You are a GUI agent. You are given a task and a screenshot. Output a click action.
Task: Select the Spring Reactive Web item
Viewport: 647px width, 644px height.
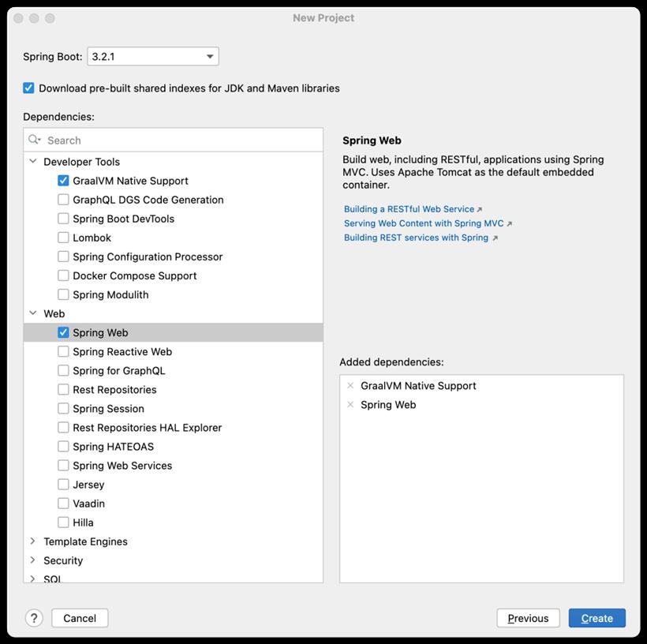click(174, 351)
